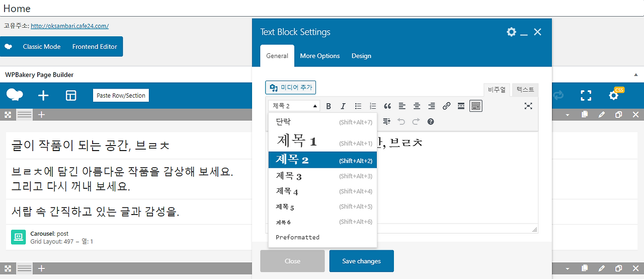Choose 제목 5 heading format
This screenshot has width=644, height=279.
click(323, 206)
